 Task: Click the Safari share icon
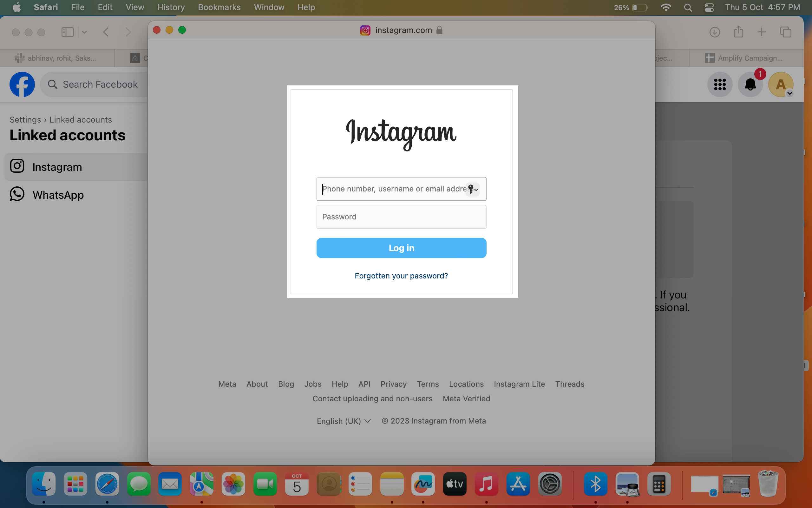coord(738,31)
